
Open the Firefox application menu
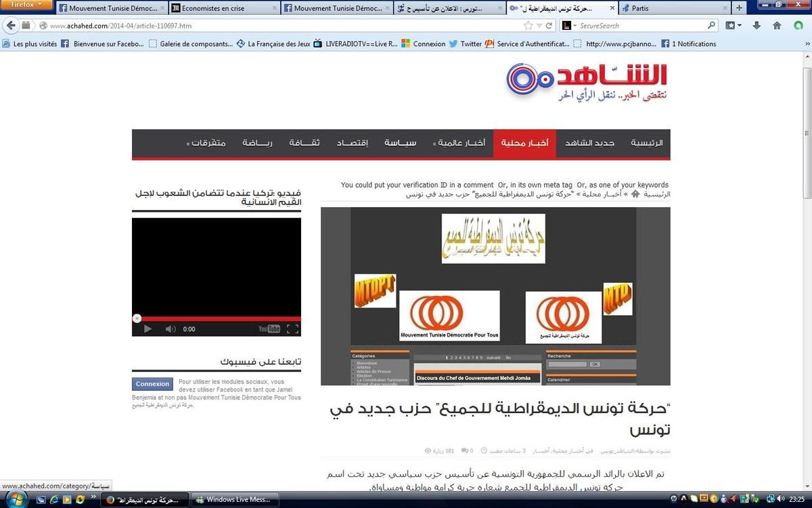tap(26, 5)
